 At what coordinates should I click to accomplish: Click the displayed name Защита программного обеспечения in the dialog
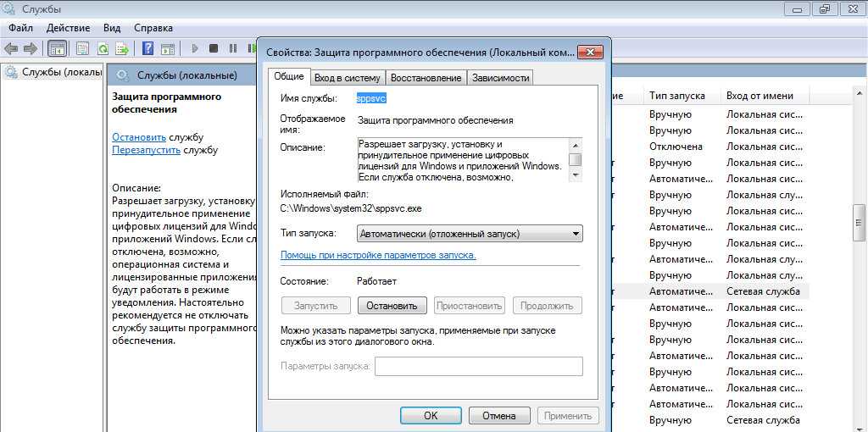coord(436,120)
